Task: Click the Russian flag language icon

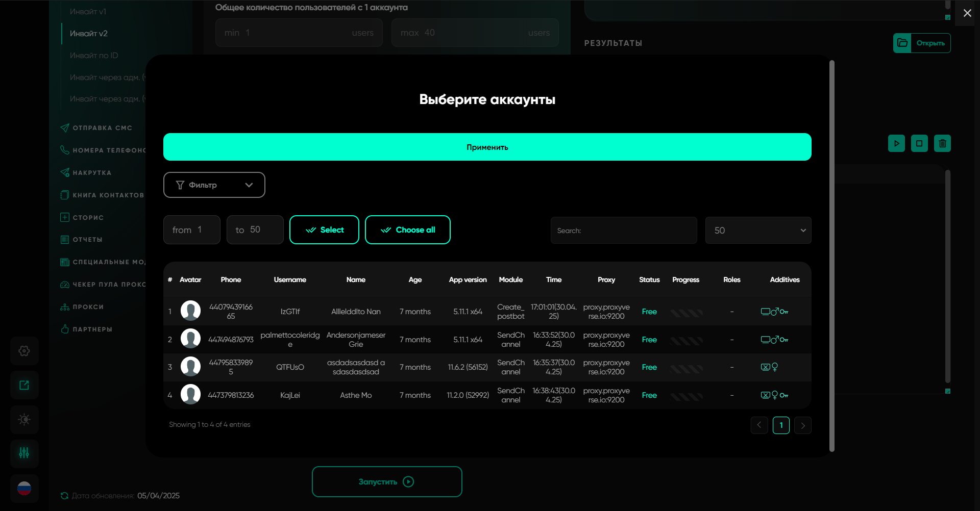Action: pyautogui.click(x=24, y=488)
